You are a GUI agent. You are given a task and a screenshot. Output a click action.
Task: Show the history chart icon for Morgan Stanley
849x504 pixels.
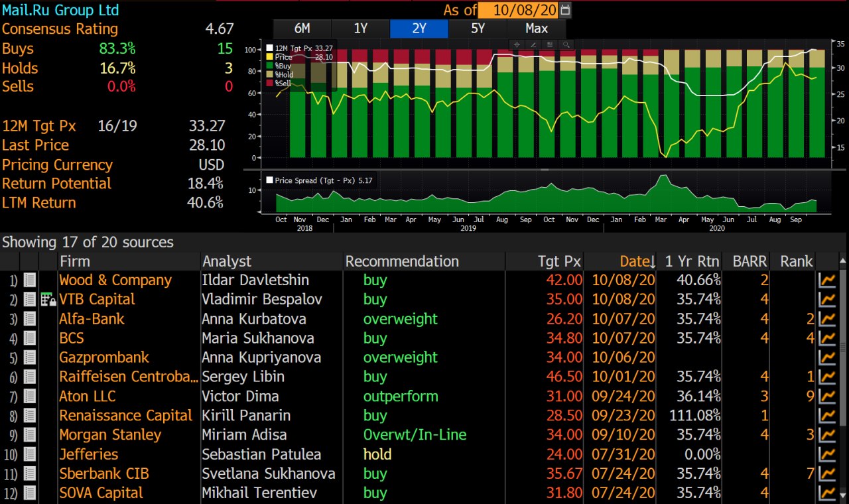pos(827,435)
